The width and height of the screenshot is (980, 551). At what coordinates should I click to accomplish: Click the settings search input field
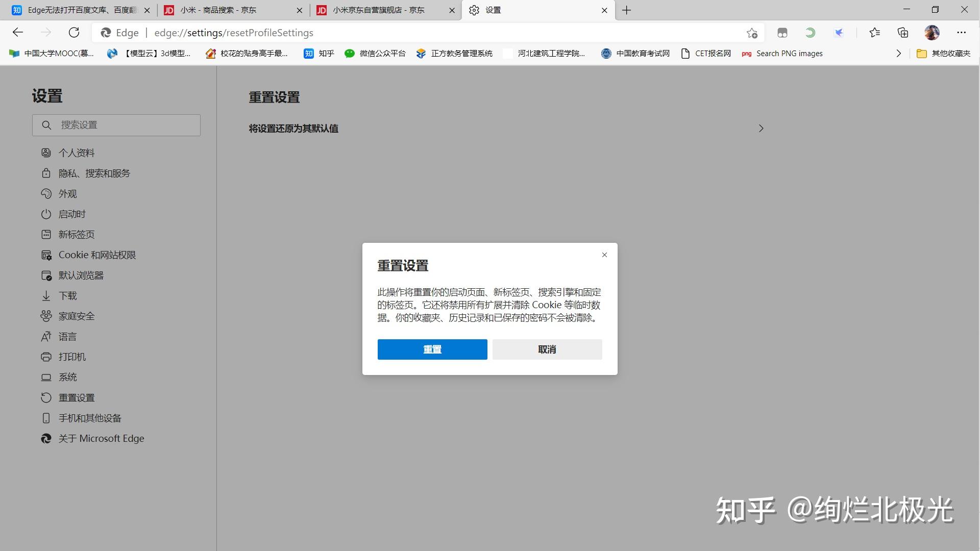pos(116,125)
